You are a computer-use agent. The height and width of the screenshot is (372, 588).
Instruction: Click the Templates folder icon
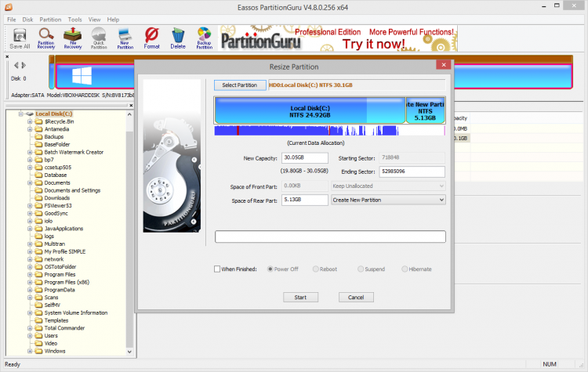tap(38, 320)
